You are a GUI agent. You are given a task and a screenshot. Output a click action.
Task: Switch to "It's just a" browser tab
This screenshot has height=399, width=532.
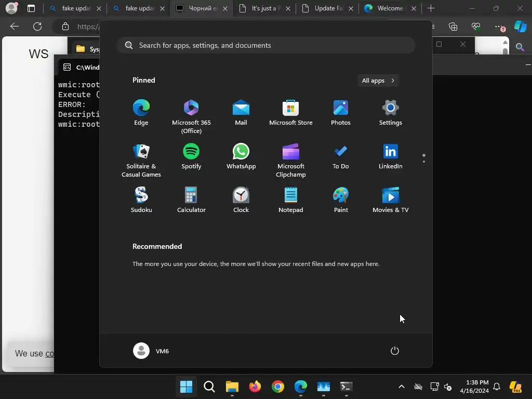click(x=265, y=8)
